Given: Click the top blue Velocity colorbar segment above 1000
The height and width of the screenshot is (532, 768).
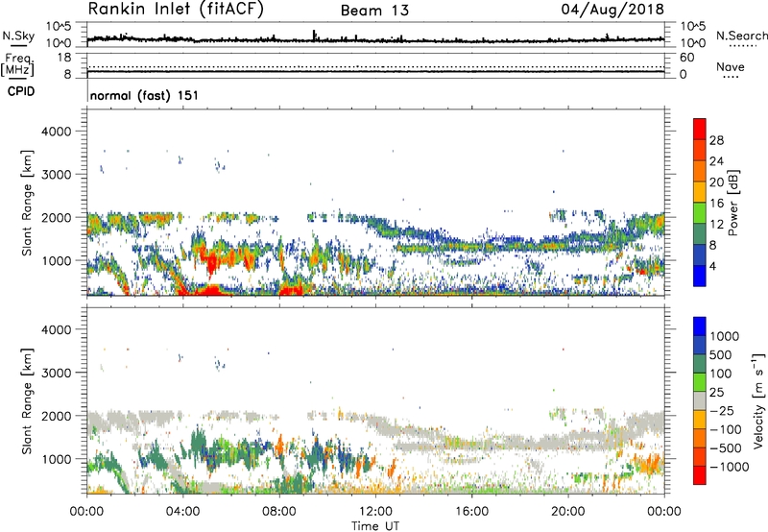Looking at the screenshot, I should pyautogui.click(x=700, y=326).
